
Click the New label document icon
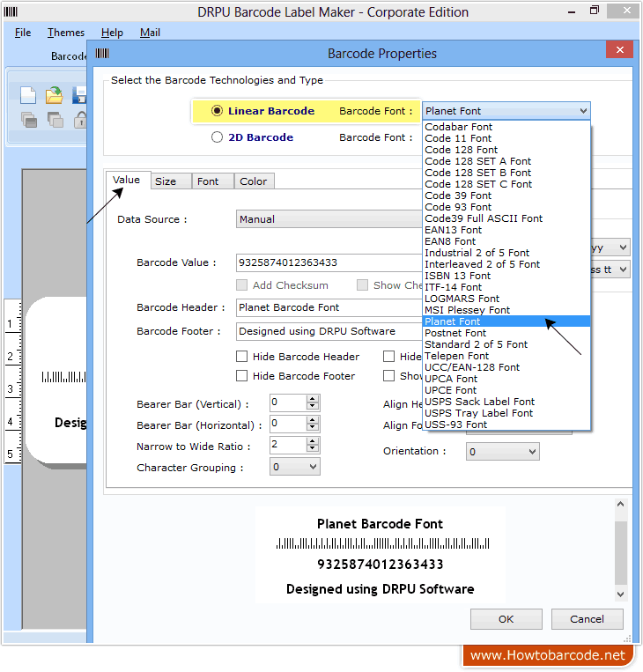28,95
